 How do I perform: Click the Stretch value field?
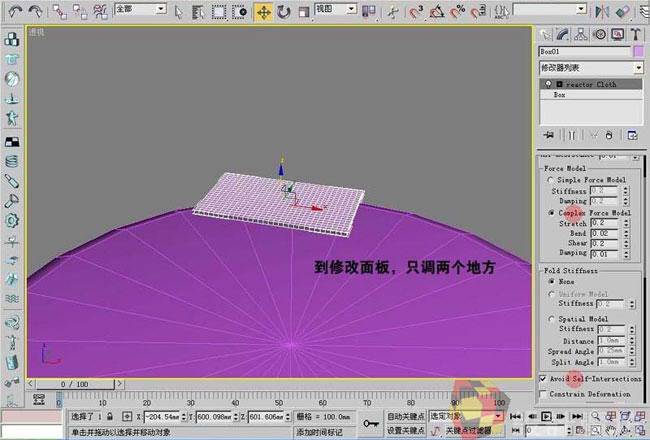(x=605, y=223)
